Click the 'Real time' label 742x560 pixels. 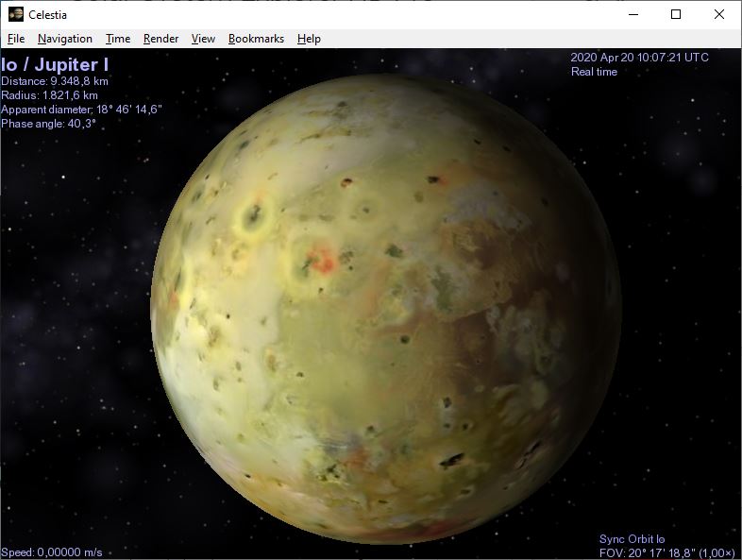tap(594, 72)
